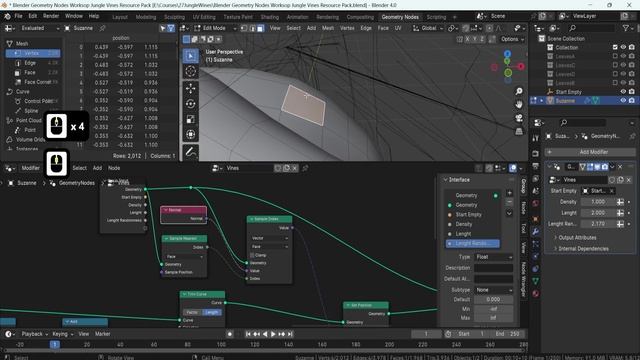
Task: Open Face domain dropdown in Sample Nearest node
Action: click(x=184, y=256)
